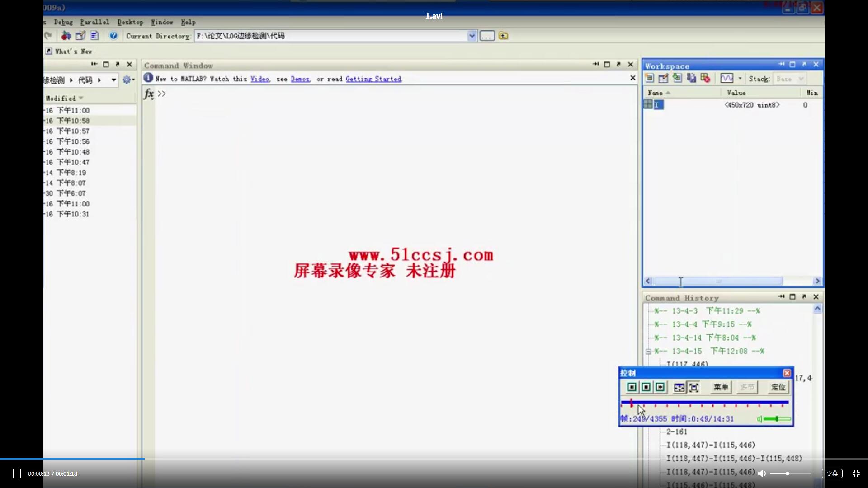Screen dimensions: 868x488
Task: Open the What's New shortcut
Action: click(69, 51)
